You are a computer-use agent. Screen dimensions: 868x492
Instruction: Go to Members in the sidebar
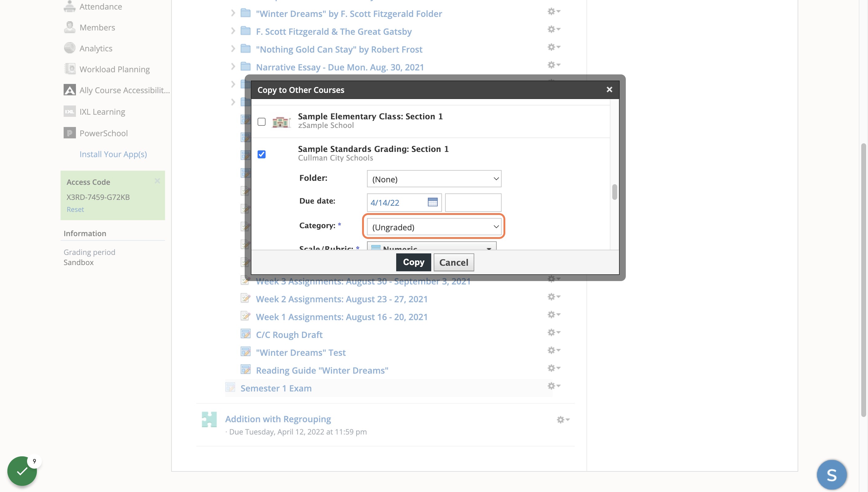coord(97,28)
